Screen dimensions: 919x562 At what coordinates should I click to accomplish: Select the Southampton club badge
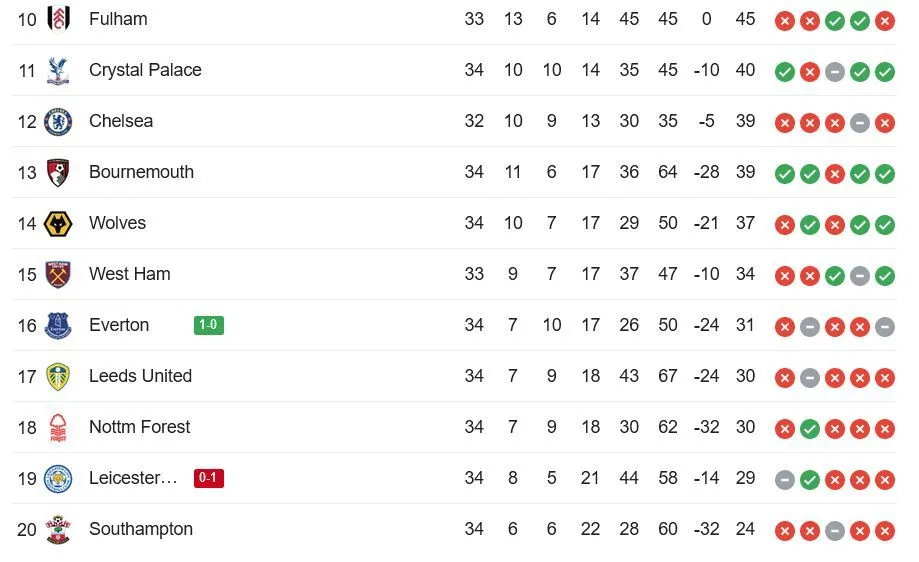point(58,529)
